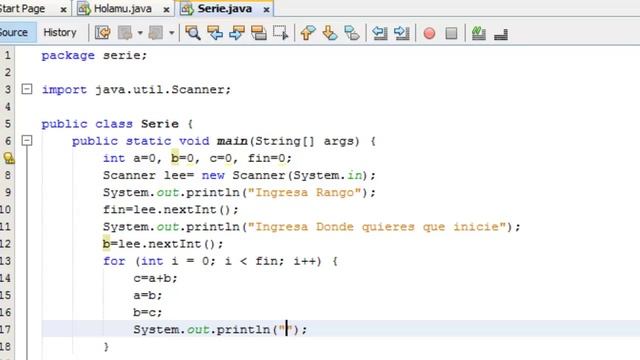The height and width of the screenshot is (360, 640).
Task: Click 'int a=0, b=0, c=0, fin=0;' line
Action: coord(197,158)
